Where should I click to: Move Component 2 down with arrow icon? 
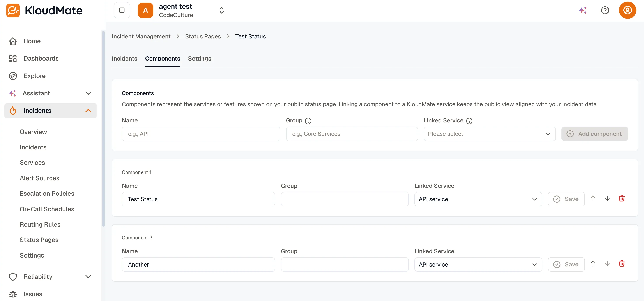pyautogui.click(x=607, y=263)
